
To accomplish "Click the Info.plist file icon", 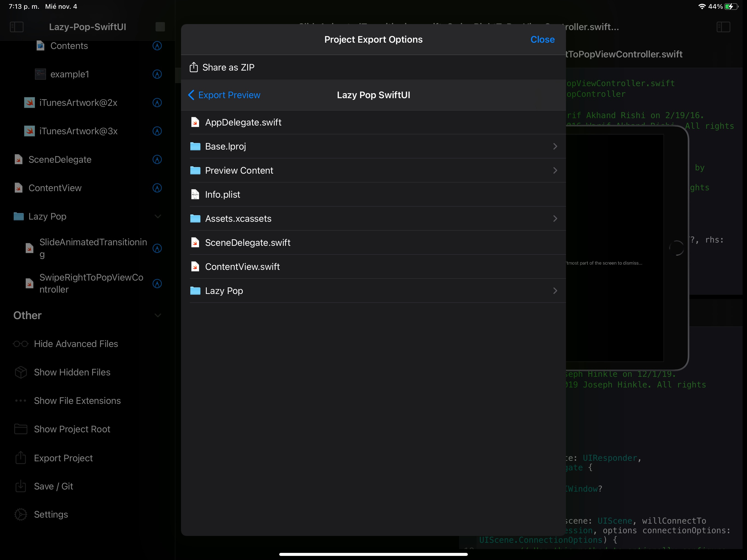I will 195,194.
